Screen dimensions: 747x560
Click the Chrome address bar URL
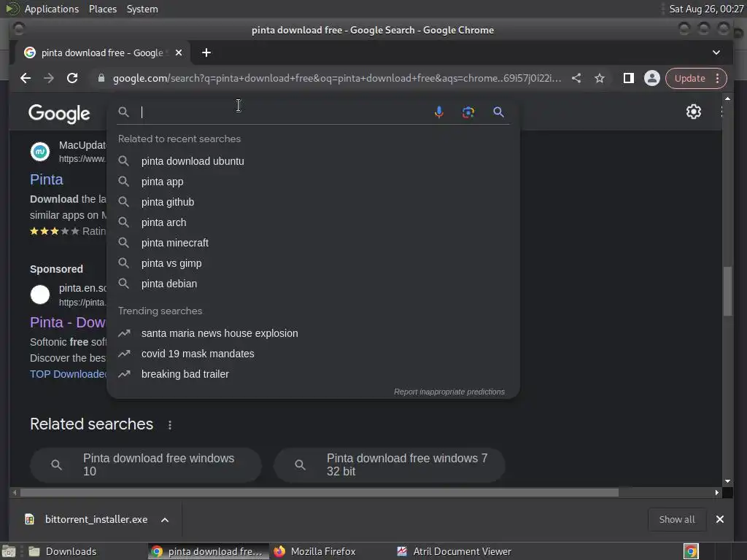(337, 78)
